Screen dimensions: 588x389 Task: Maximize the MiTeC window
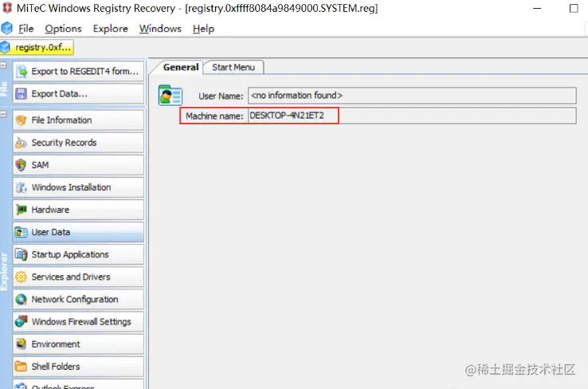[x=574, y=8]
